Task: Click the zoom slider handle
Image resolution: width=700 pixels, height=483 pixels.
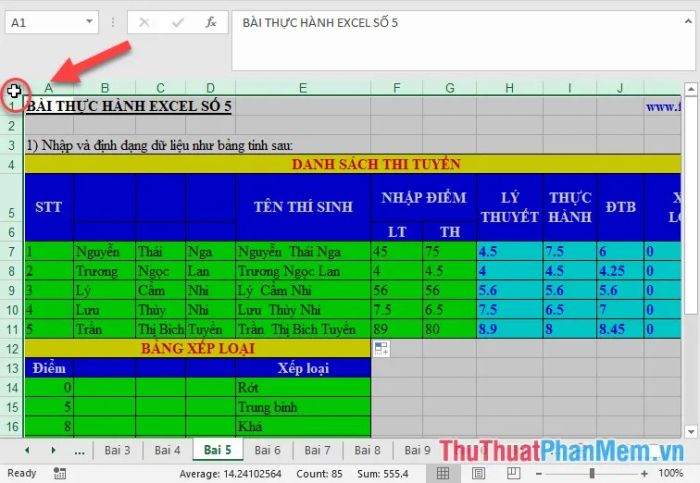Action: pos(592,473)
